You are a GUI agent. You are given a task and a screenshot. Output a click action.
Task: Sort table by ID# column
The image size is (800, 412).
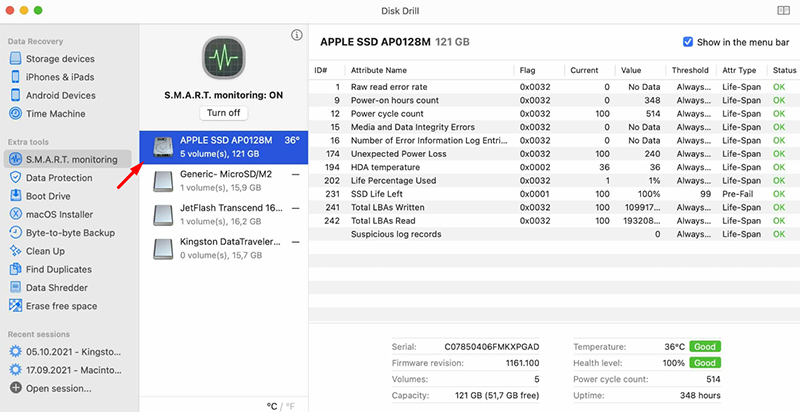(327, 70)
